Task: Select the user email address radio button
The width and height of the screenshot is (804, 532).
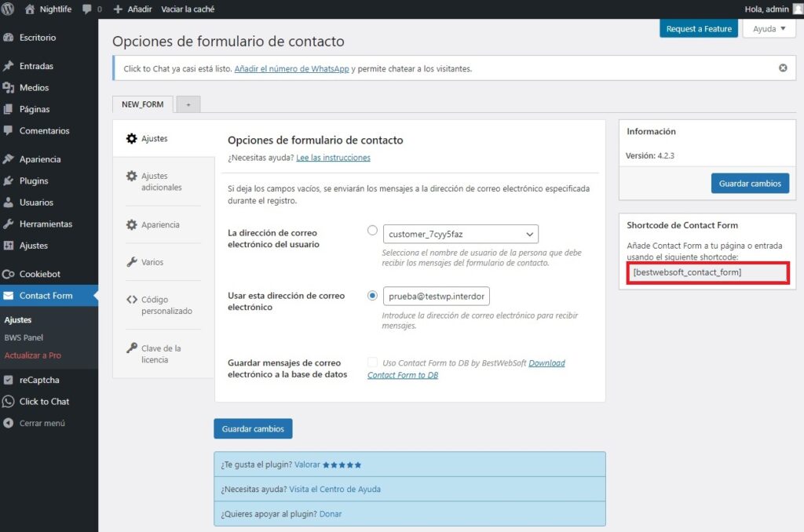Action: tap(373, 230)
